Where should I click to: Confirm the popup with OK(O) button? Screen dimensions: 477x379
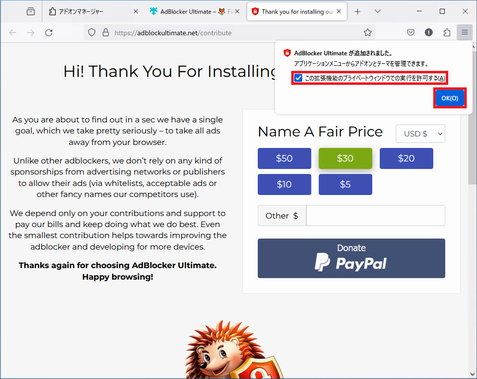pos(450,98)
